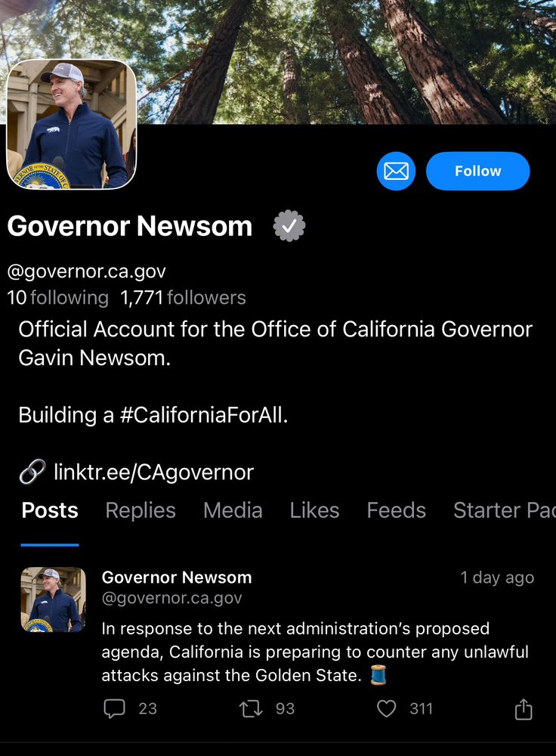556x756 pixels.
Task: Open the Starter Packs tab
Action: coord(505,510)
